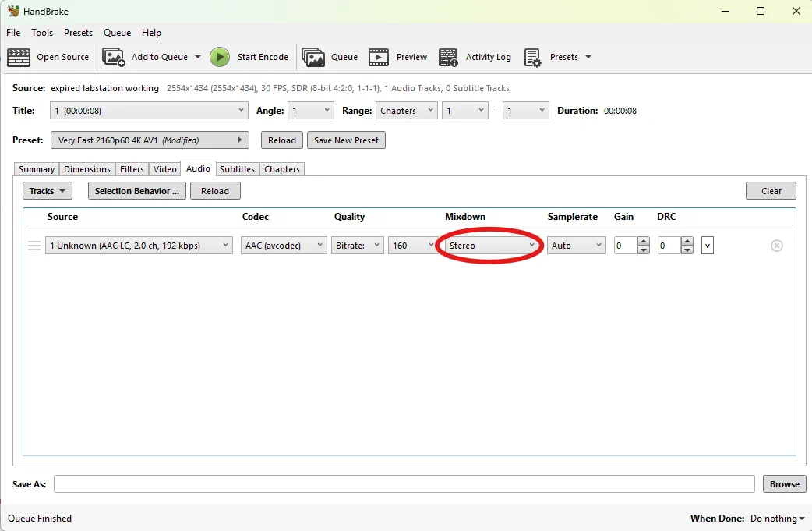Expand the toolbar Presets dropdown arrow
Viewport: 812px width, 531px height.
pos(588,57)
